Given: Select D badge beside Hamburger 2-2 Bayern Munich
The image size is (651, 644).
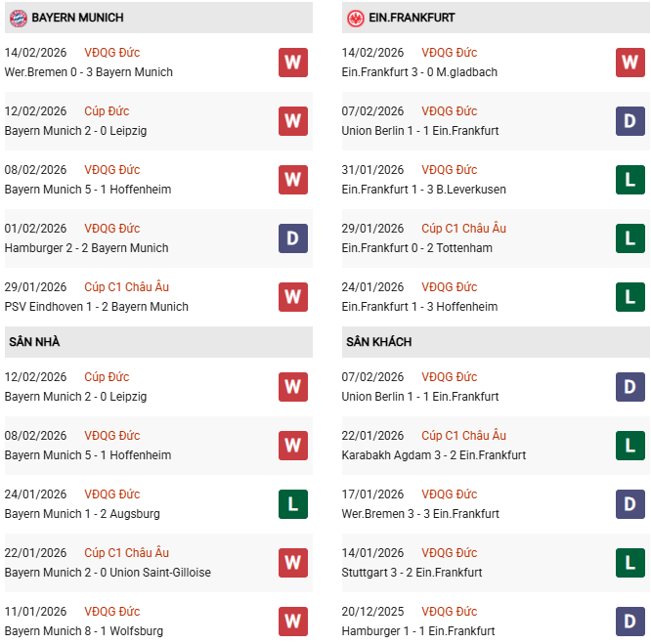Looking at the screenshot, I should (292, 238).
